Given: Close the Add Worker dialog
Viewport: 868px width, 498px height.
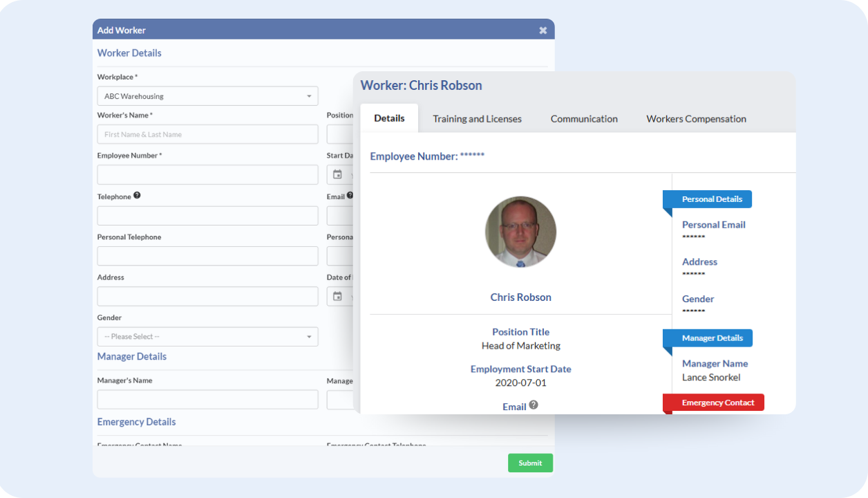Looking at the screenshot, I should pyautogui.click(x=542, y=30).
